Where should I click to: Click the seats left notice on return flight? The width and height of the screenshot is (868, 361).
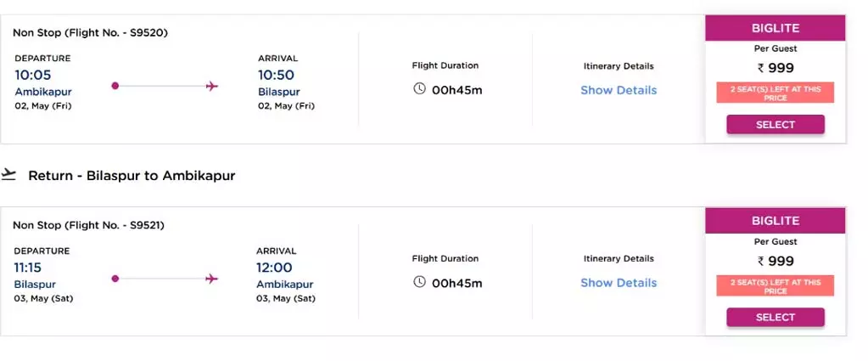(775, 286)
